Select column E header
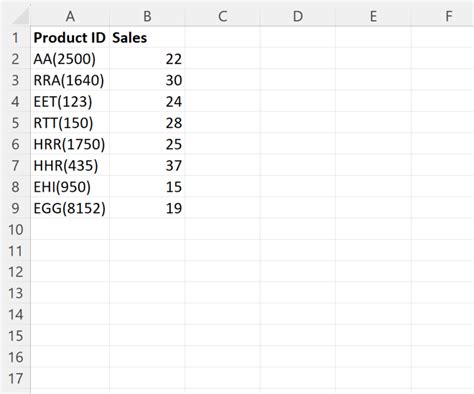Image resolution: width=474 pixels, height=394 pixels. [373, 16]
